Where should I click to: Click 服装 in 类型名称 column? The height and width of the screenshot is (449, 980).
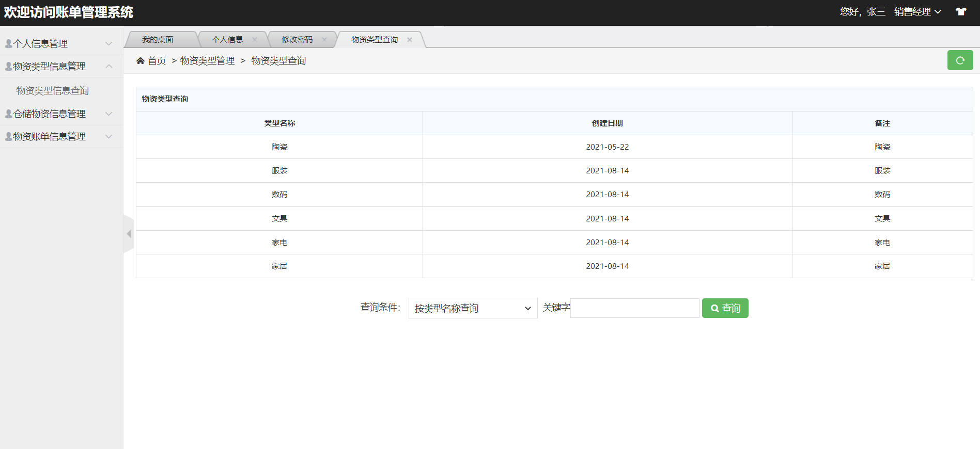(x=279, y=171)
